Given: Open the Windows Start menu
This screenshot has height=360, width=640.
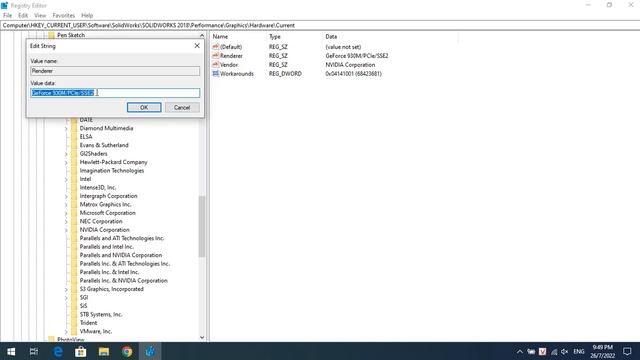Looking at the screenshot, I should pos(11,351).
